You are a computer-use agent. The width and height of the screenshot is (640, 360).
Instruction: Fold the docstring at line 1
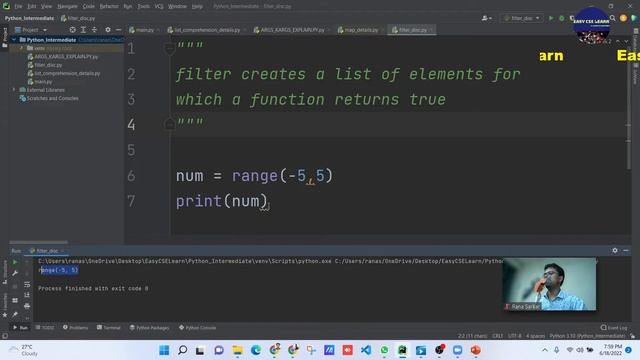(169, 49)
